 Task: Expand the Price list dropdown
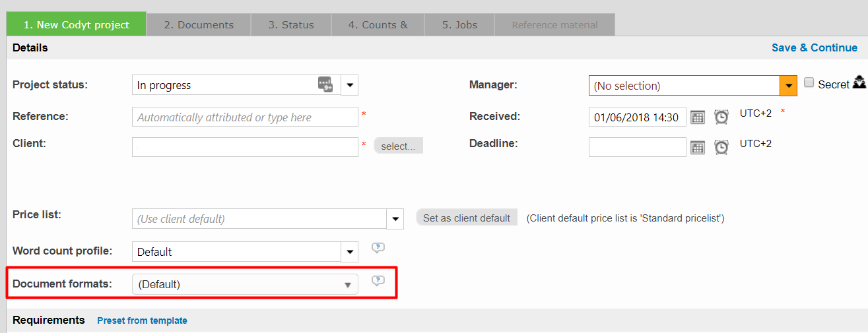(395, 219)
